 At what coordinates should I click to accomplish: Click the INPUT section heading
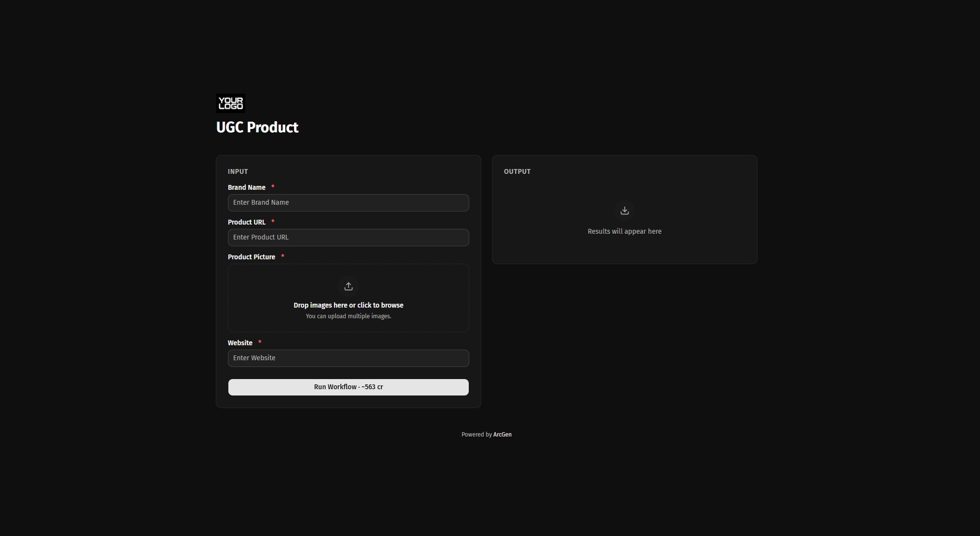[x=238, y=171]
